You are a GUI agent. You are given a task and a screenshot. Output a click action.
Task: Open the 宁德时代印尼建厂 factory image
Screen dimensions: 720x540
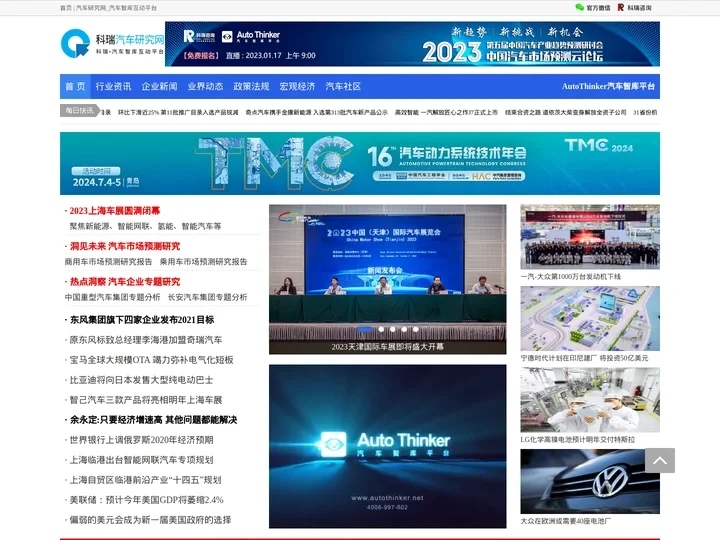point(590,318)
